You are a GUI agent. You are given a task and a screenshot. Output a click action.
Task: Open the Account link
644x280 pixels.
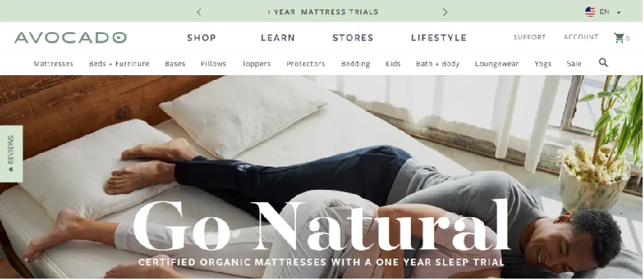coord(580,37)
